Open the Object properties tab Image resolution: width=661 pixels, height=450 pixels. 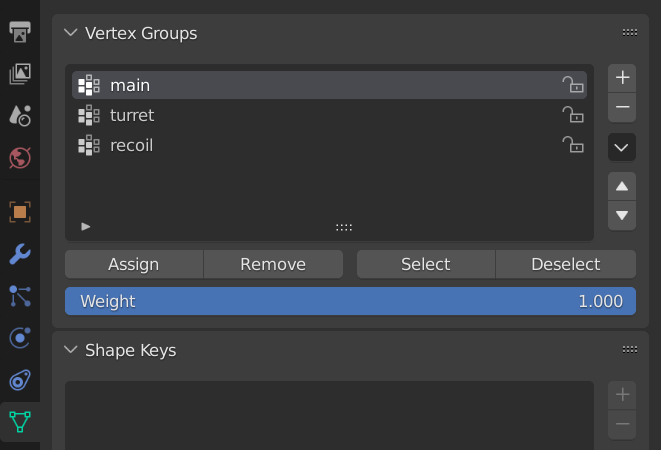pyautogui.click(x=20, y=212)
